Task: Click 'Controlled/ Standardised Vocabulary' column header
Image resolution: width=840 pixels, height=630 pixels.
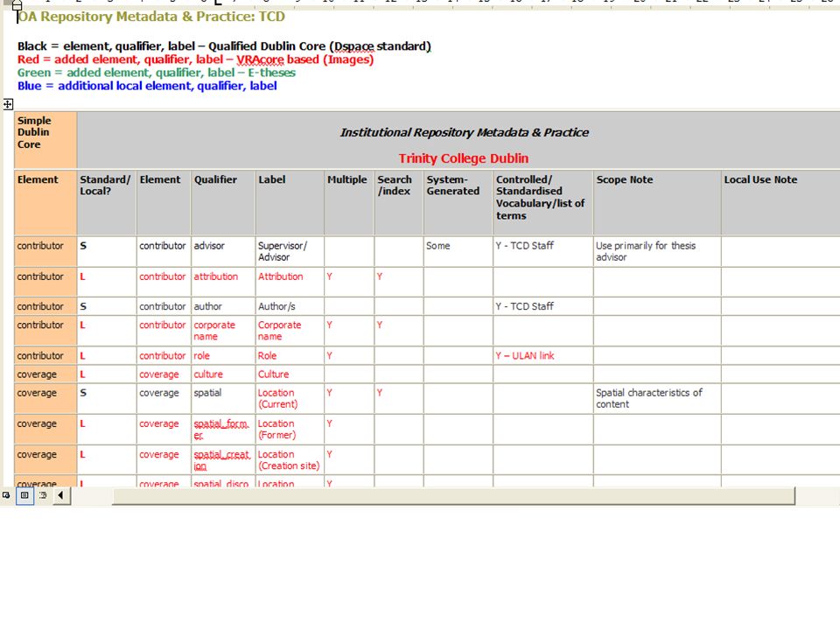Action: 542,202
